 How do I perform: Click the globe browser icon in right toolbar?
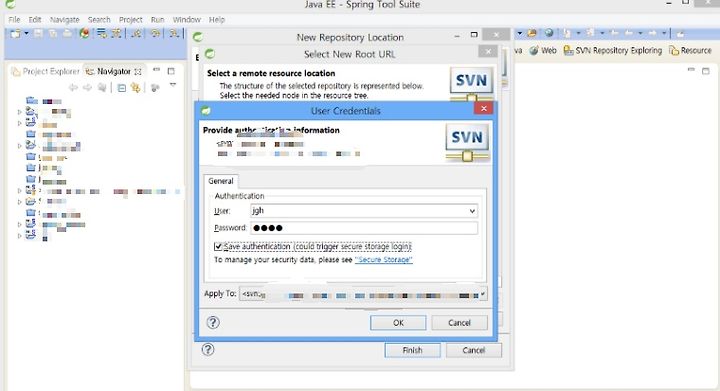tap(549, 33)
